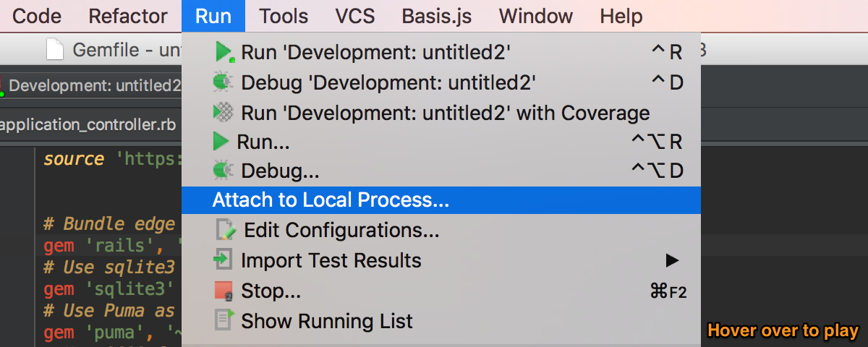Viewport: 868px width, 347px height.
Task: Expand Import Test Results submenu arrow
Action: [673, 260]
